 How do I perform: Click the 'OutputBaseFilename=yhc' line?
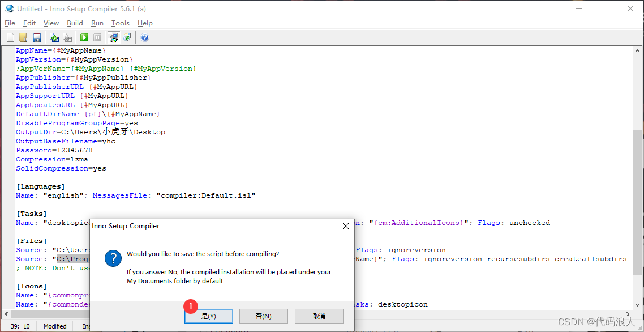pyautogui.click(x=66, y=141)
